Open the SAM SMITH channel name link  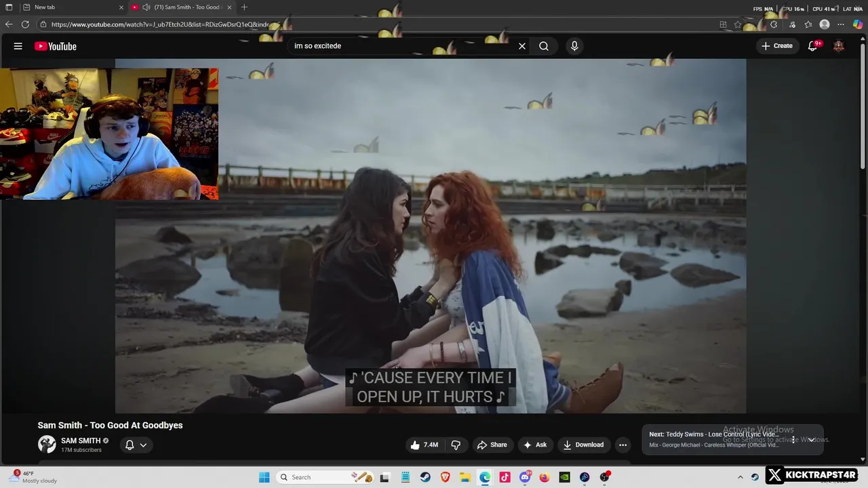pyautogui.click(x=81, y=441)
